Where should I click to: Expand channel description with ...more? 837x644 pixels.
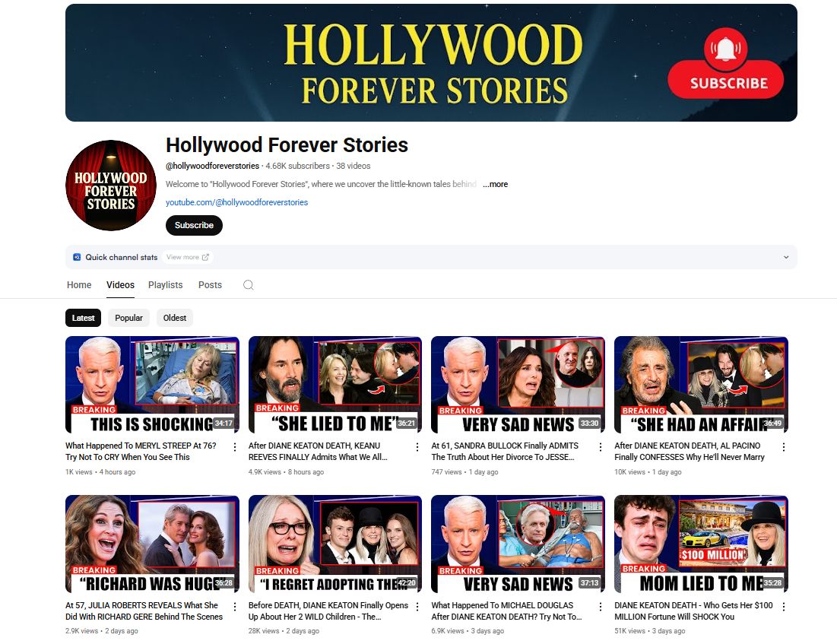(495, 184)
